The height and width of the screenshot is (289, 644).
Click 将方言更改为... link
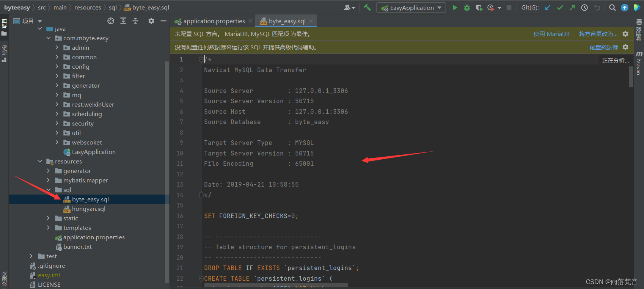point(598,34)
